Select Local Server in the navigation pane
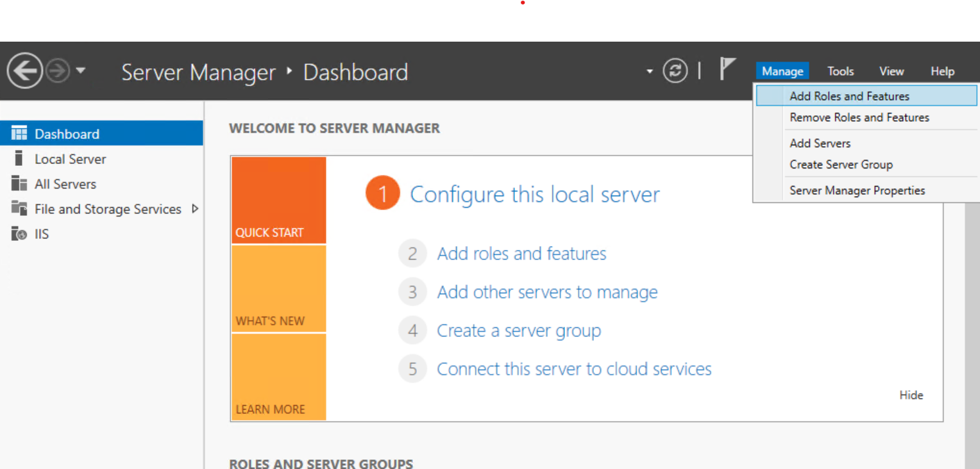Viewport: 980px width, 469px height. [101, 159]
